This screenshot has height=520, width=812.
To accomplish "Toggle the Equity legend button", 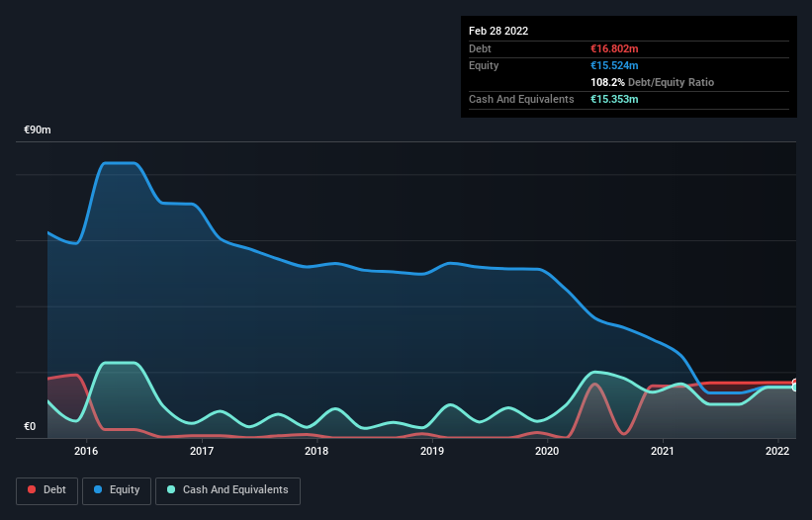I will [117, 490].
